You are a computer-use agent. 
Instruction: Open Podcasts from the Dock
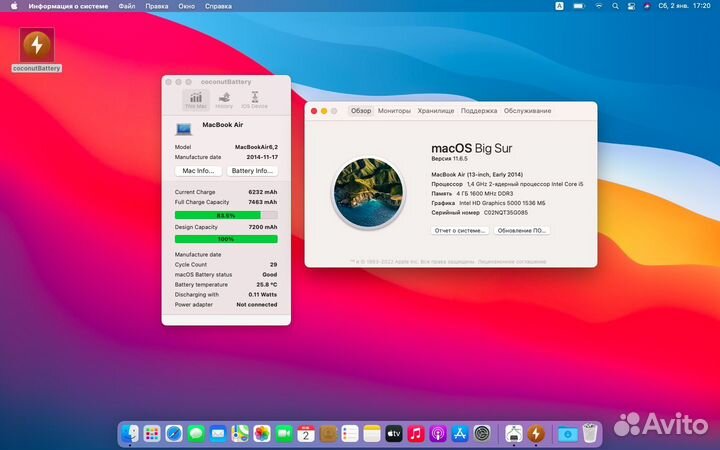[438, 433]
